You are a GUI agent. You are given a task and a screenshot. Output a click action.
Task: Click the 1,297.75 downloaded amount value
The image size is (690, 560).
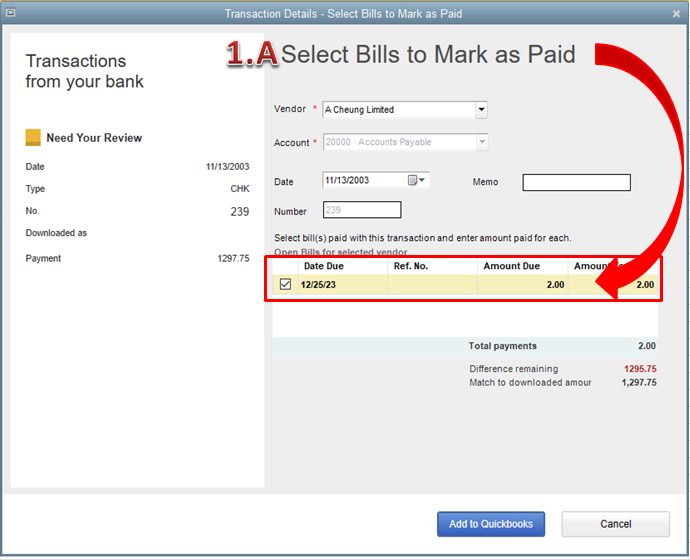[x=639, y=382]
